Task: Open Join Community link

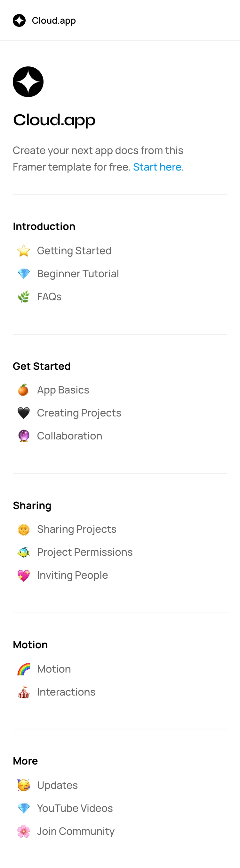Action: (76, 831)
